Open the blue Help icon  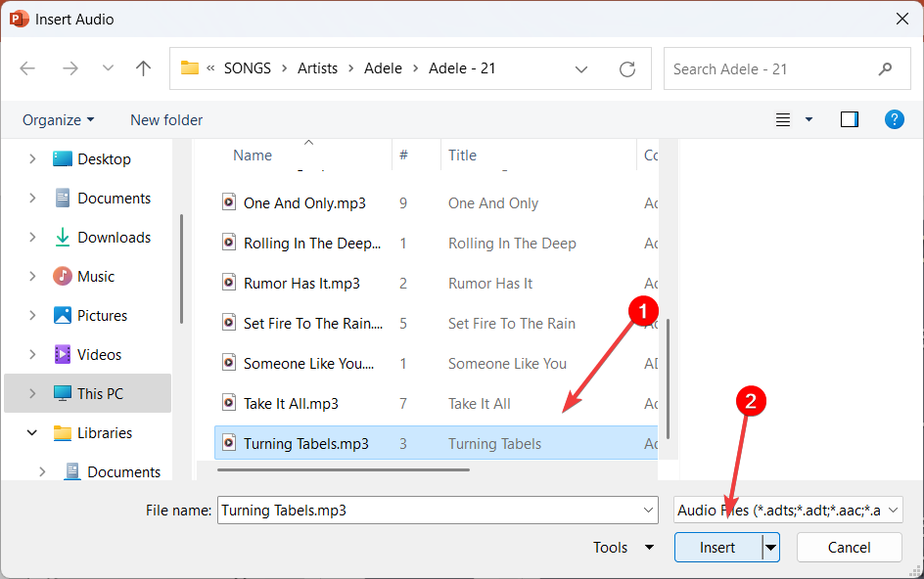pyautogui.click(x=894, y=119)
